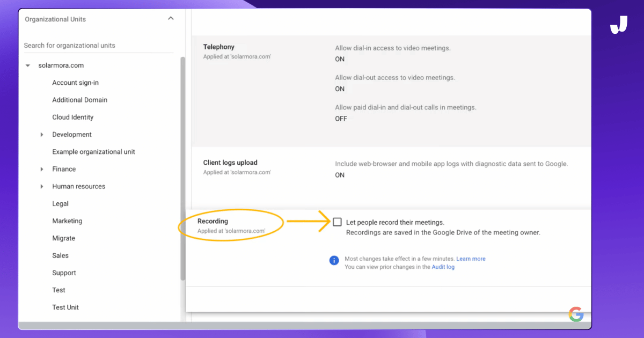644x338 pixels.
Task: Select the Test Unit organizational unit
Action: (65, 307)
